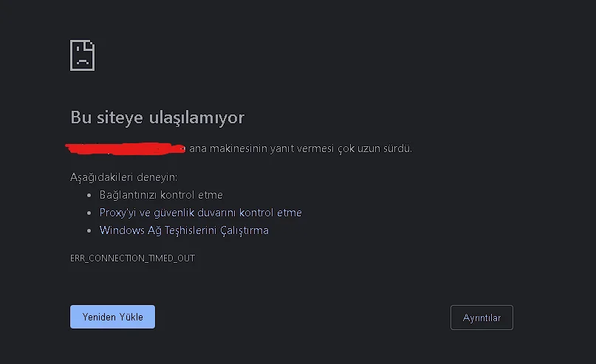Click the "Bu siteye ulaşılamıyor" heading
This screenshot has width=596, height=364.
coord(157,117)
